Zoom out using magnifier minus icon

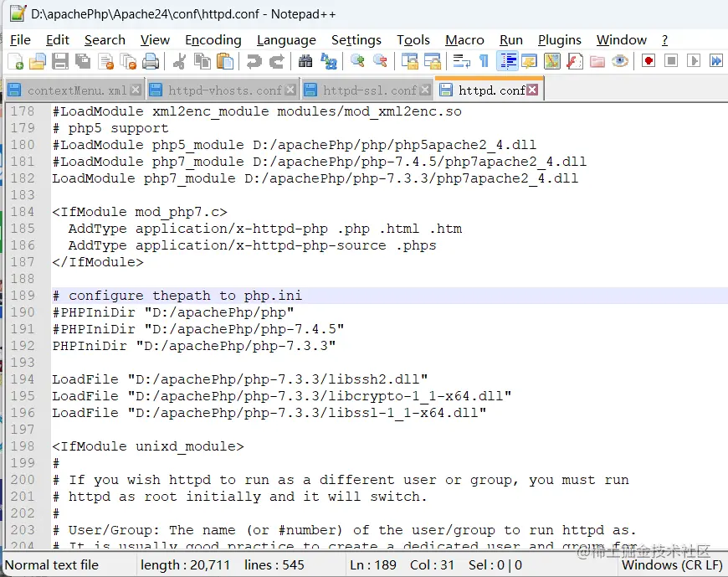click(x=380, y=61)
